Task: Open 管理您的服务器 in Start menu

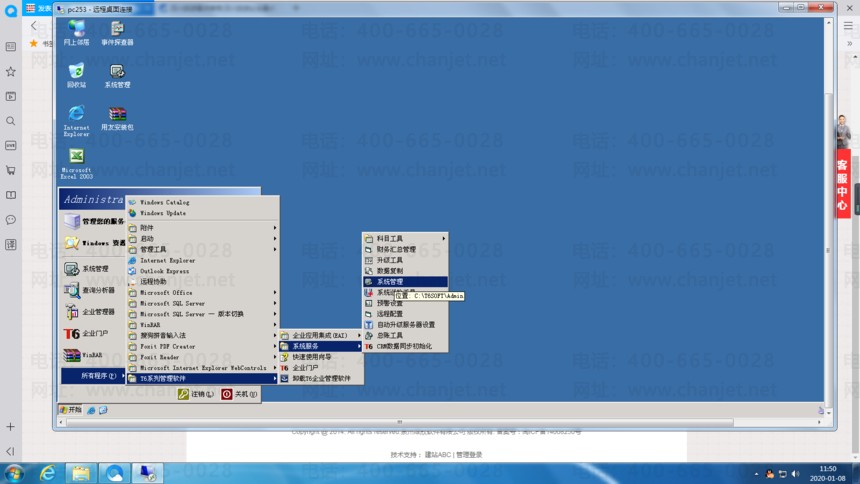Action: 93,221
